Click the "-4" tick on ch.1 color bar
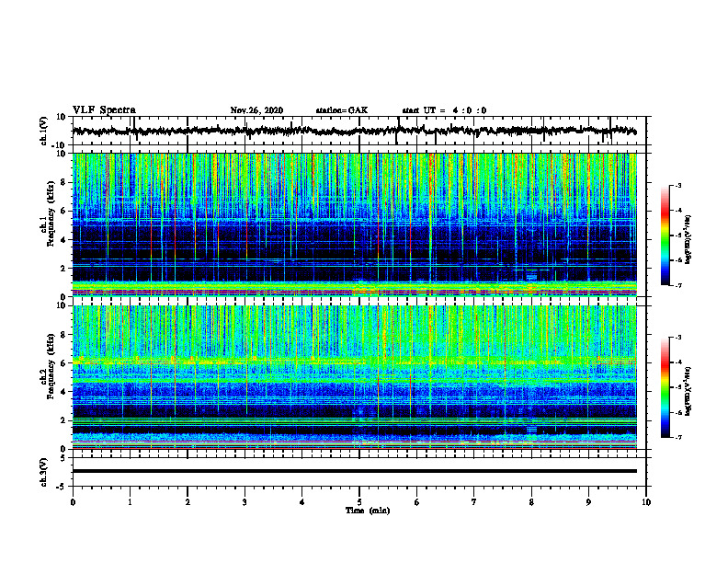Image resolution: width=728 pixels, height=563 pixels. tap(678, 211)
